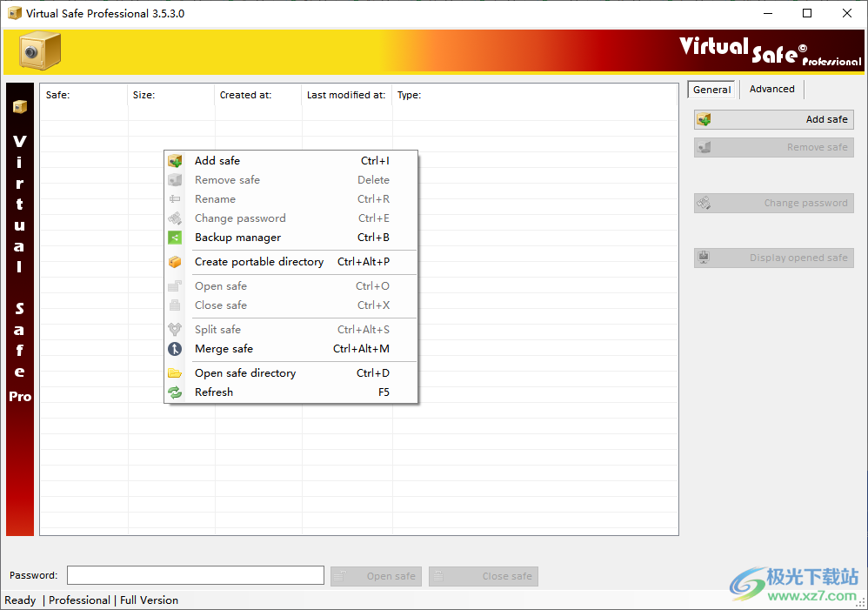Click the F5 shortcut text

384,392
